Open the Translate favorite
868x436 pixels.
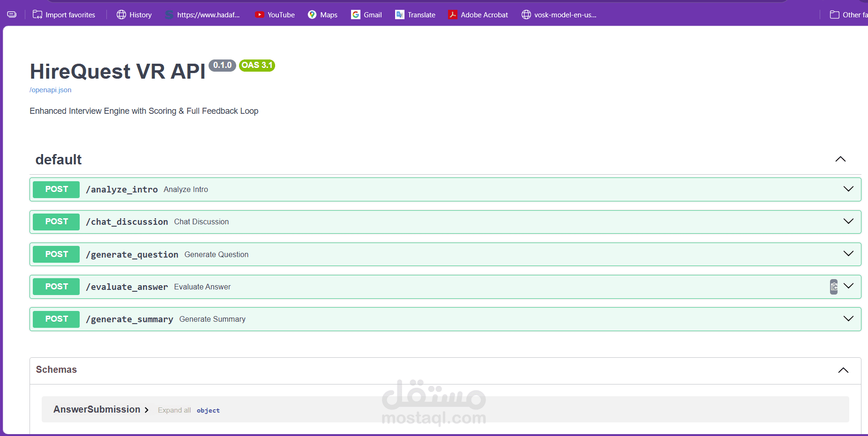click(415, 15)
